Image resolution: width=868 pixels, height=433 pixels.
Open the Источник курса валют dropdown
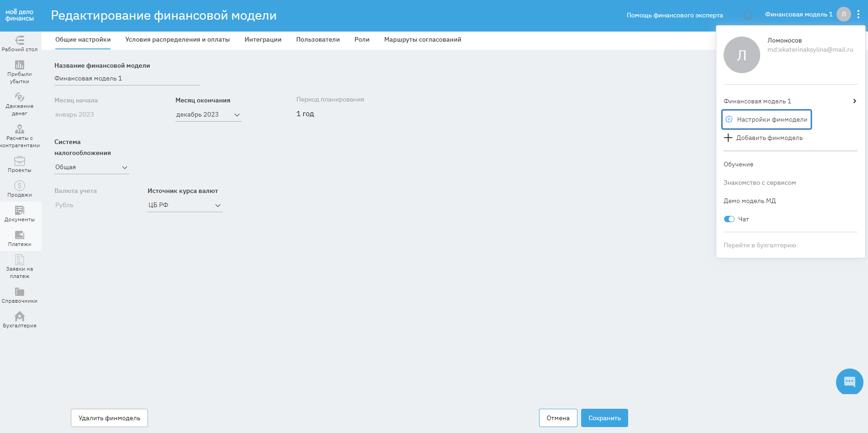[185, 205]
